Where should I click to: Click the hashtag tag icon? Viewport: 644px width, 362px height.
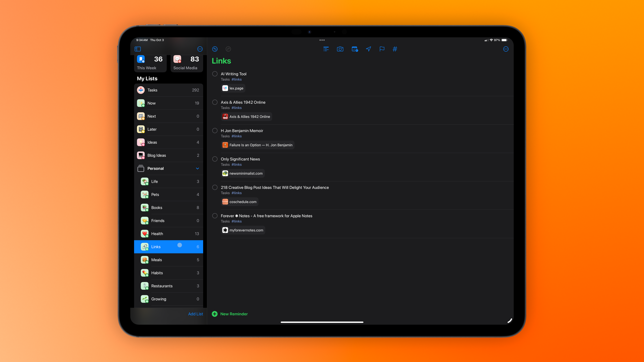point(395,49)
